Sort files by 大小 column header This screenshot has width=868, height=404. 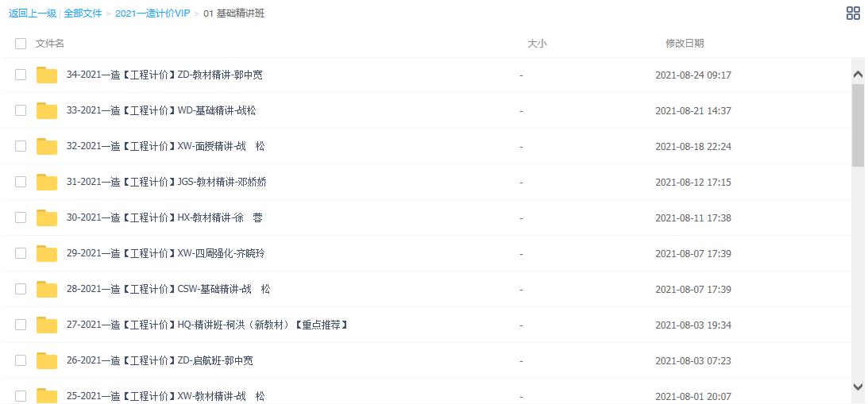pyautogui.click(x=537, y=44)
